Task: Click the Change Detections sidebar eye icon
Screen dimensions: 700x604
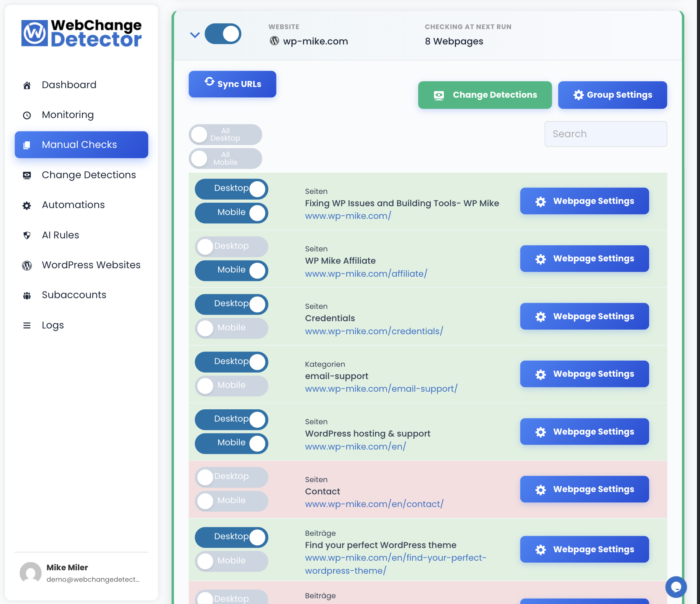Action: point(27,175)
